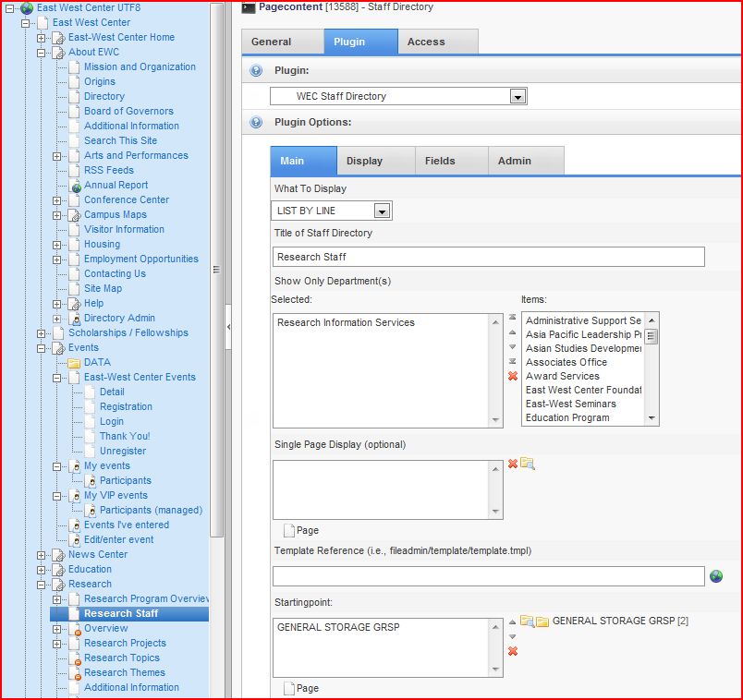This screenshot has width=743, height=700.
Task: Open the Admin options tab
Action: point(526,161)
